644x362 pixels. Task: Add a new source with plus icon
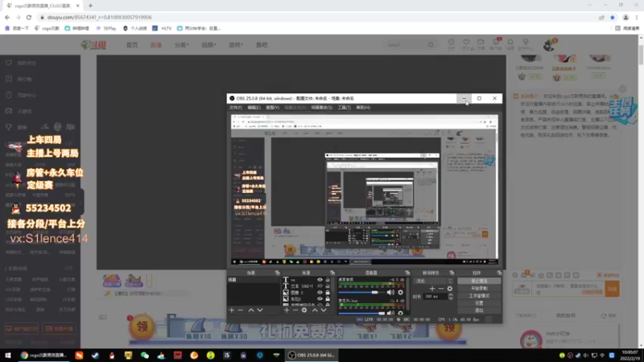click(x=287, y=311)
